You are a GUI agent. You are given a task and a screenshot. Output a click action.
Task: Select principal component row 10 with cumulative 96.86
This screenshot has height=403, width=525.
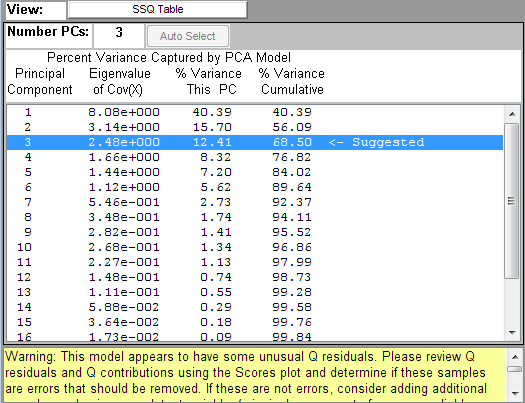pos(255,247)
